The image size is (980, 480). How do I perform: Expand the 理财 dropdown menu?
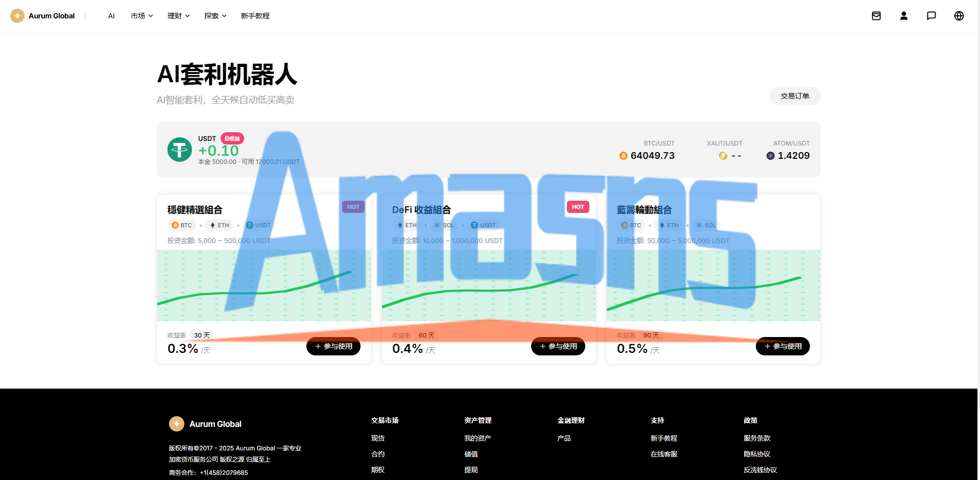tap(179, 16)
